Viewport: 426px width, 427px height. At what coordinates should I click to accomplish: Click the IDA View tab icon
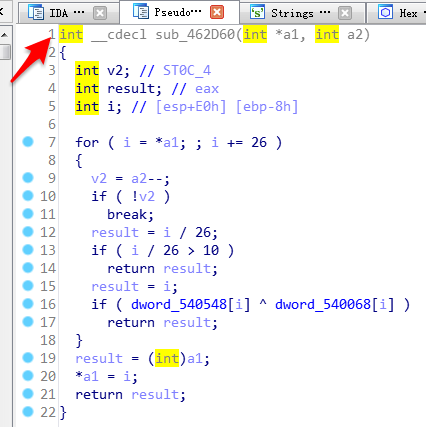[36, 13]
